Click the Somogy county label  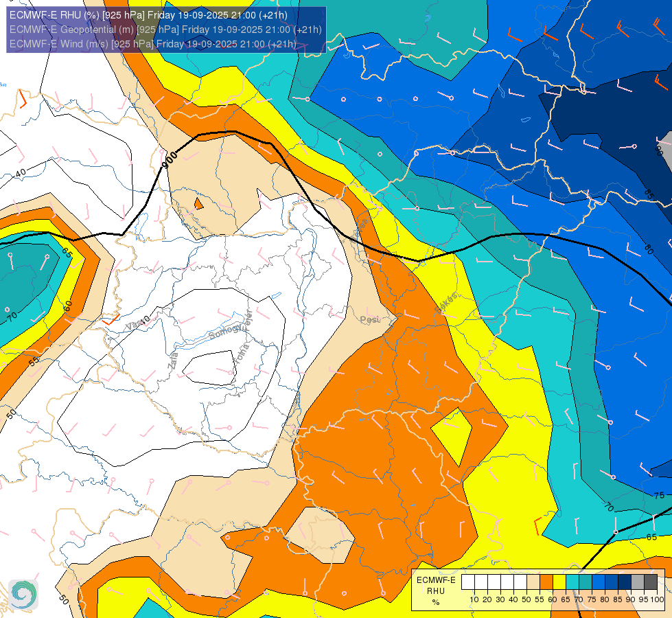pos(226,332)
